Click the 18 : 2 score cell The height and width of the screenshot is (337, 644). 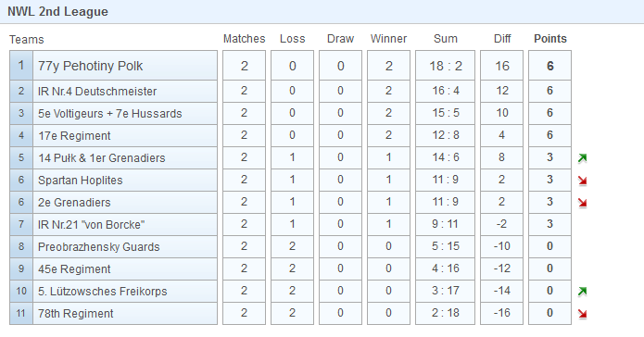tap(445, 66)
